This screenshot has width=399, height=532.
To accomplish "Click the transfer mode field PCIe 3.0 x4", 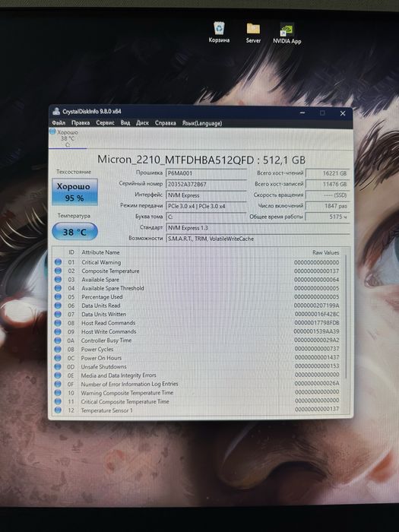I will click(x=206, y=206).
